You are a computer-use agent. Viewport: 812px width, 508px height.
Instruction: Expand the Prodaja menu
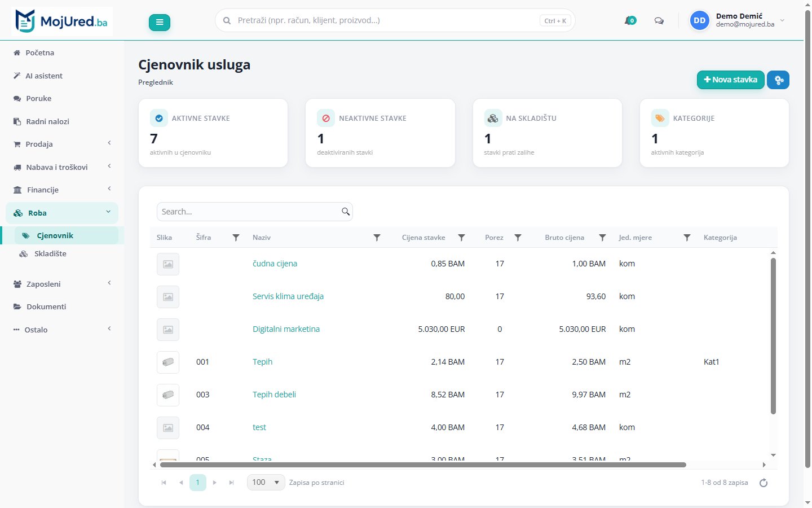(x=62, y=144)
